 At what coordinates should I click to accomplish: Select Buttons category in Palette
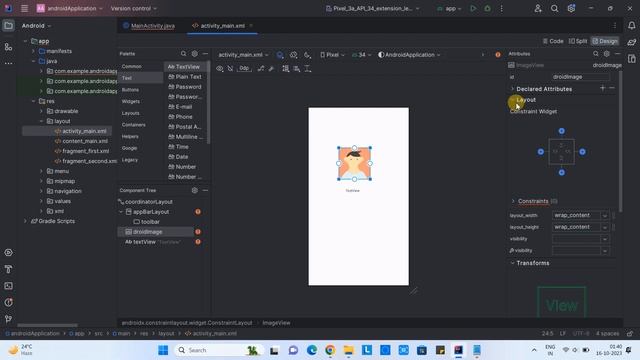(x=130, y=90)
